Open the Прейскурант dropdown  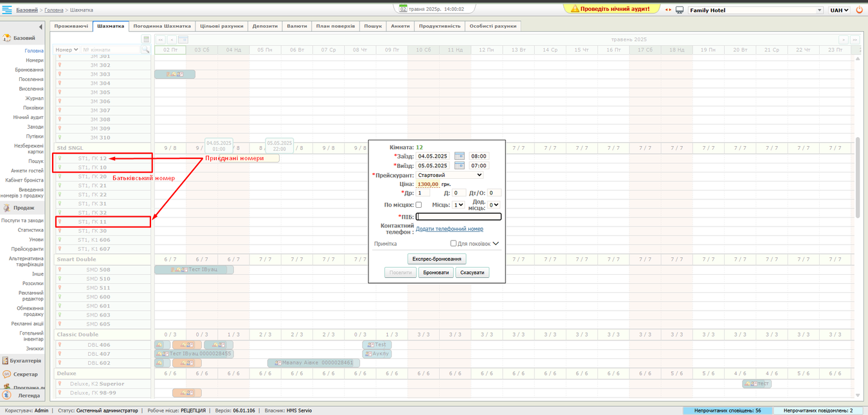tap(449, 175)
